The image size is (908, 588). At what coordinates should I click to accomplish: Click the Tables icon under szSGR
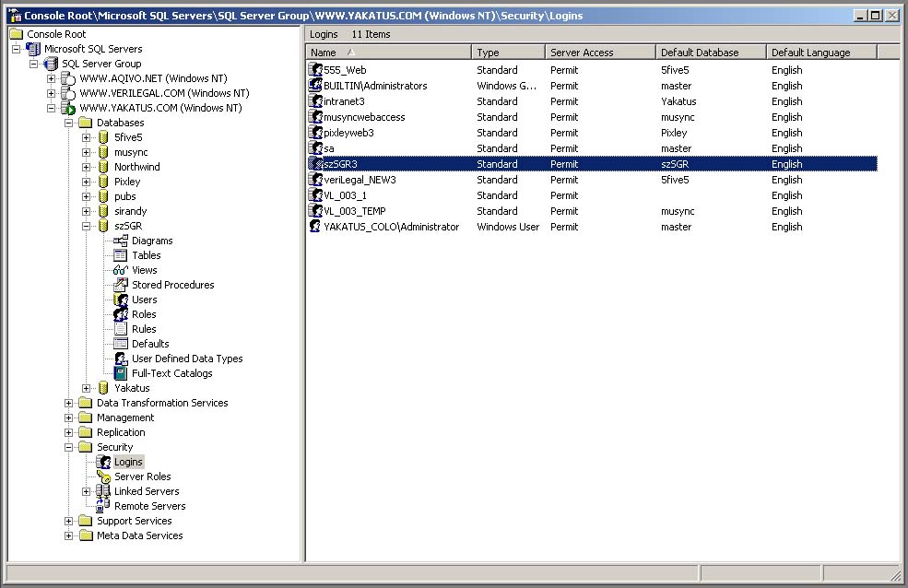pyautogui.click(x=121, y=255)
